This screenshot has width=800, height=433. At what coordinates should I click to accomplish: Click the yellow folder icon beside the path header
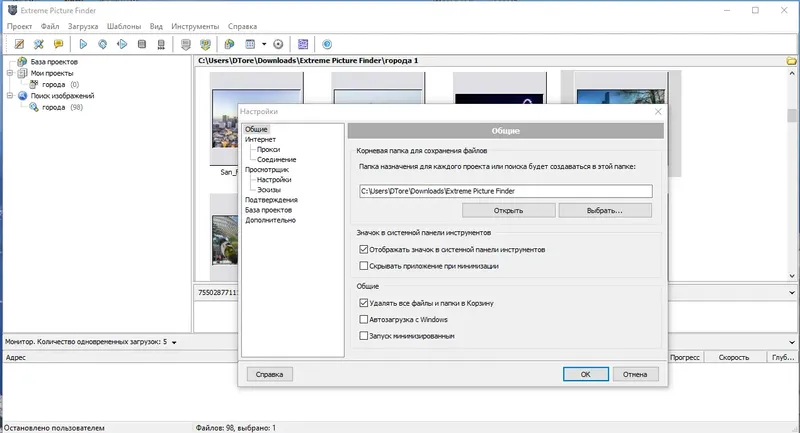(791, 61)
